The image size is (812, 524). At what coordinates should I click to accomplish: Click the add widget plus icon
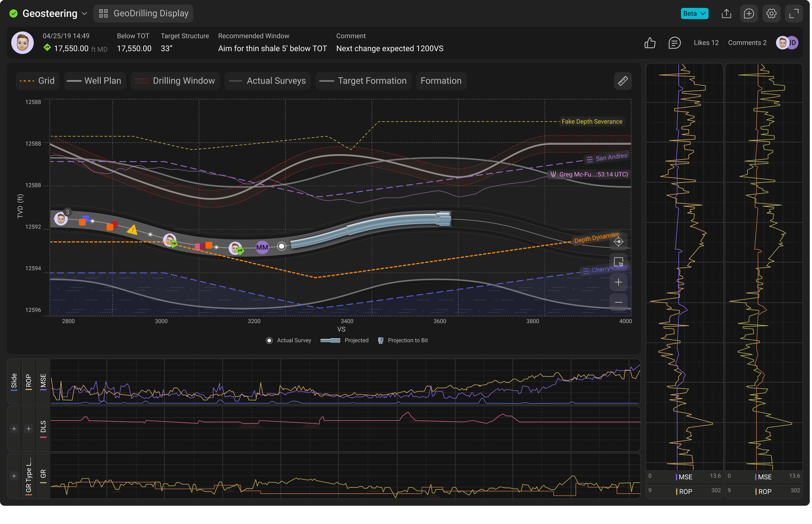tap(749, 13)
